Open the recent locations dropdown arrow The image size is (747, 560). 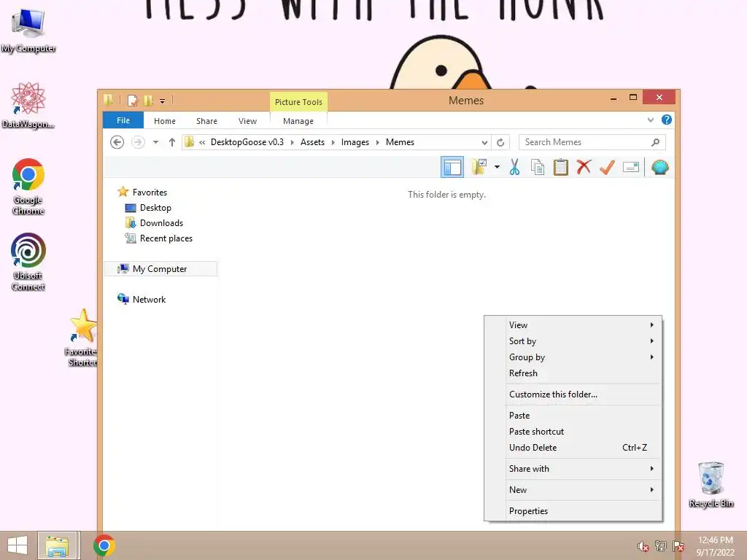click(x=155, y=142)
